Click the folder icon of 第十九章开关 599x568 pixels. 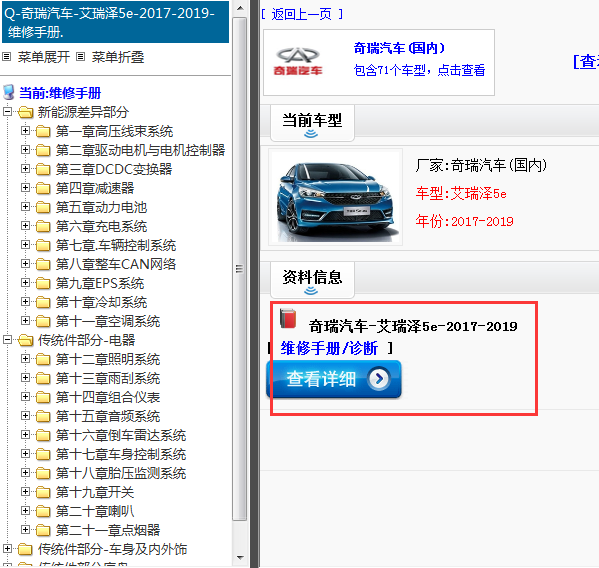coord(43,492)
